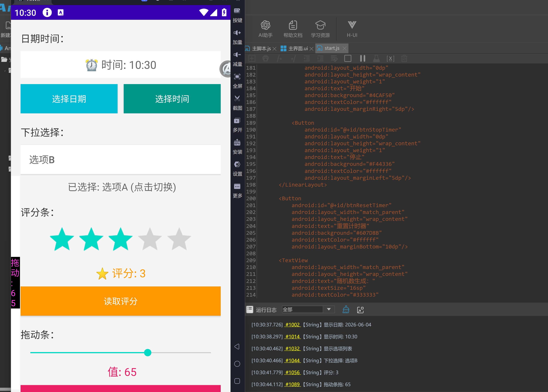Click the trash refresh icon in toolbar

(x=404, y=58)
